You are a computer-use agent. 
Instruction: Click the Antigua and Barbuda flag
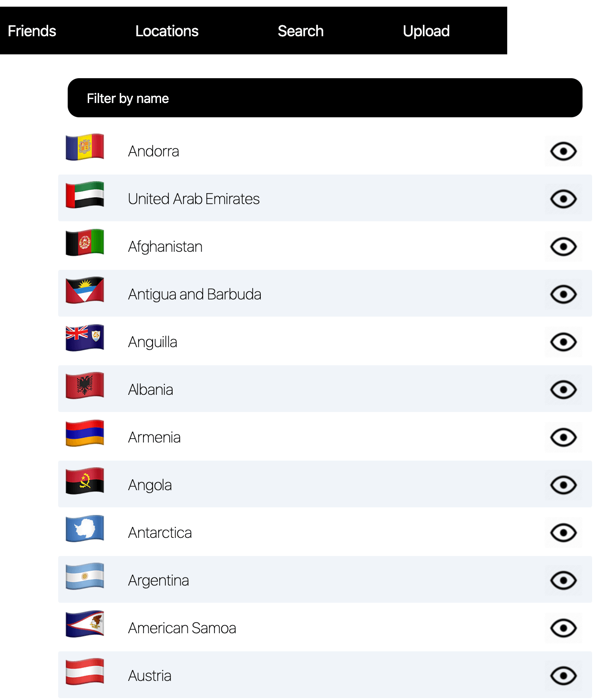click(x=85, y=290)
